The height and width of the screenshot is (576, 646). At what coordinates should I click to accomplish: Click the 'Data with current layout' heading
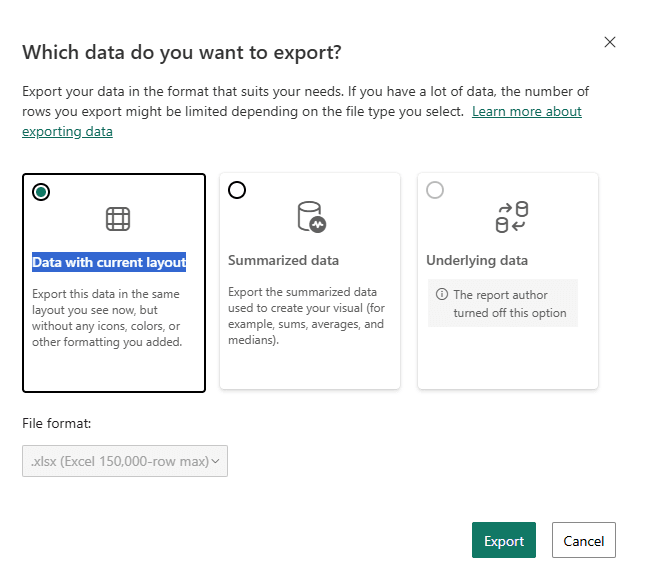click(109, 262)
